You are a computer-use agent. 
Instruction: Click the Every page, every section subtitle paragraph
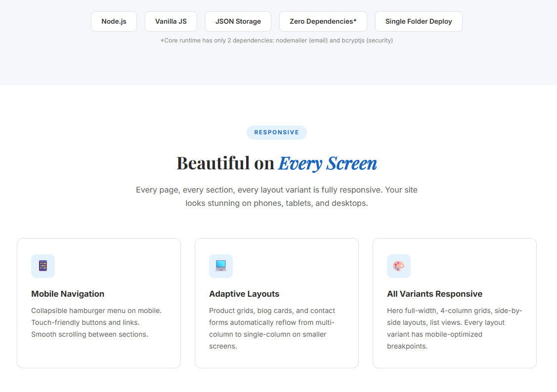click(277, 196)
